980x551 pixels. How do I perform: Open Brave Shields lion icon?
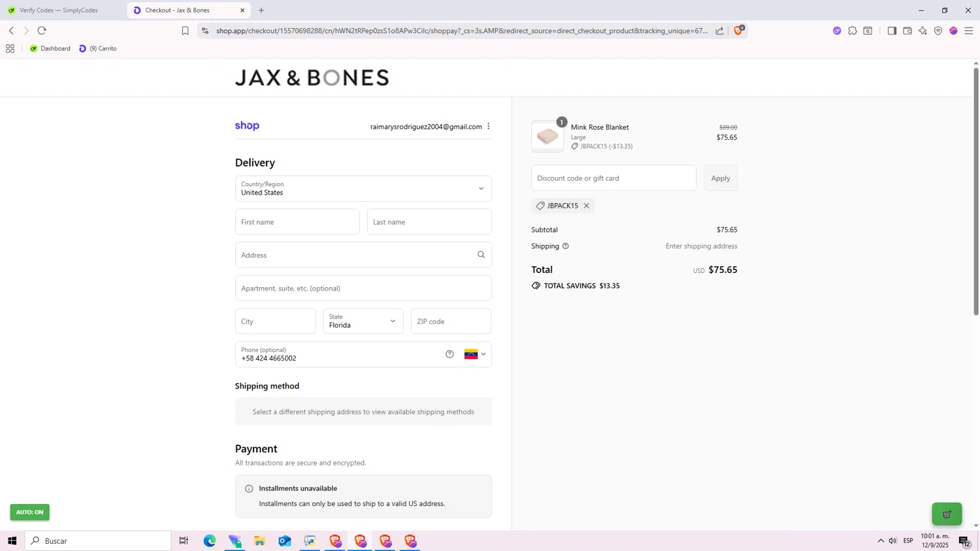point(739,30)
